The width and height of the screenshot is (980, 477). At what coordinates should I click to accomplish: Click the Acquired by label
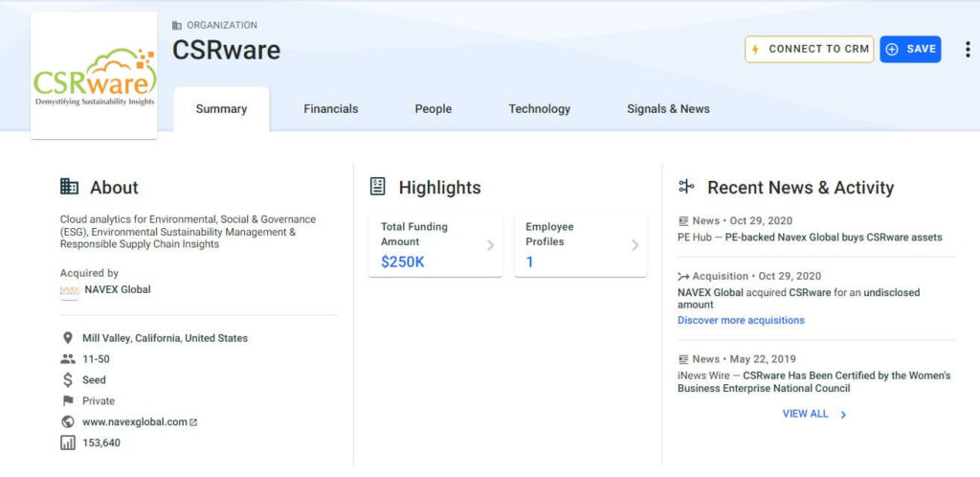(89, 273)
